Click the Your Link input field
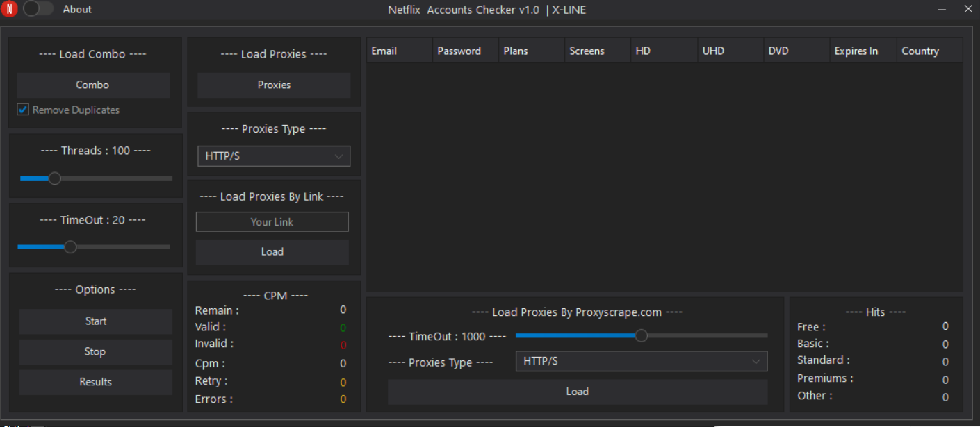 pyautogui.click(x=272, y=221)
